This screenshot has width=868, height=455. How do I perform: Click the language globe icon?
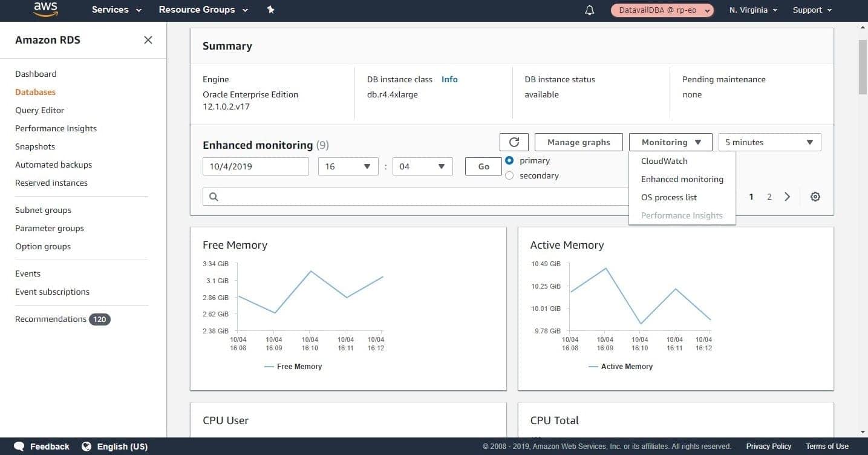[86, 447]
